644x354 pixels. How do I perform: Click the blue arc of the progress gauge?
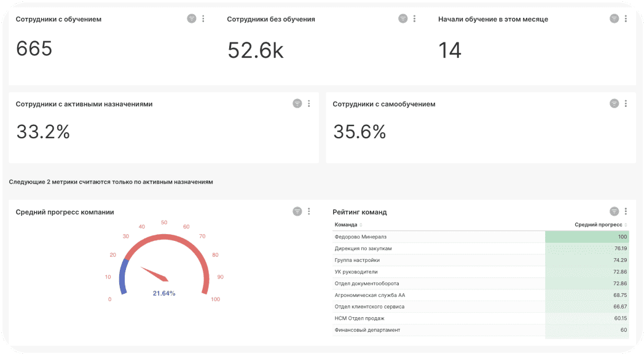point(124,277)
